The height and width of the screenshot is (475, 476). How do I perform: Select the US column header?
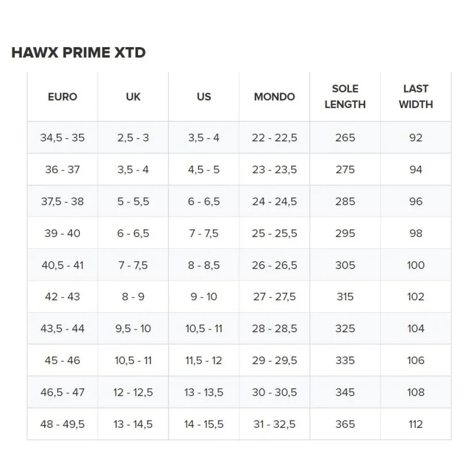pyautogui.click(x=204, y=97)
